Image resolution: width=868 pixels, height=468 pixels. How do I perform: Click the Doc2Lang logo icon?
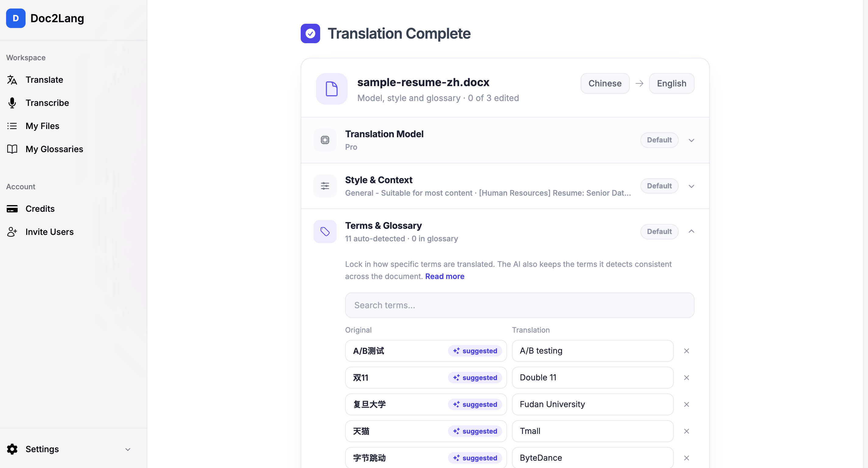[16, 18]
